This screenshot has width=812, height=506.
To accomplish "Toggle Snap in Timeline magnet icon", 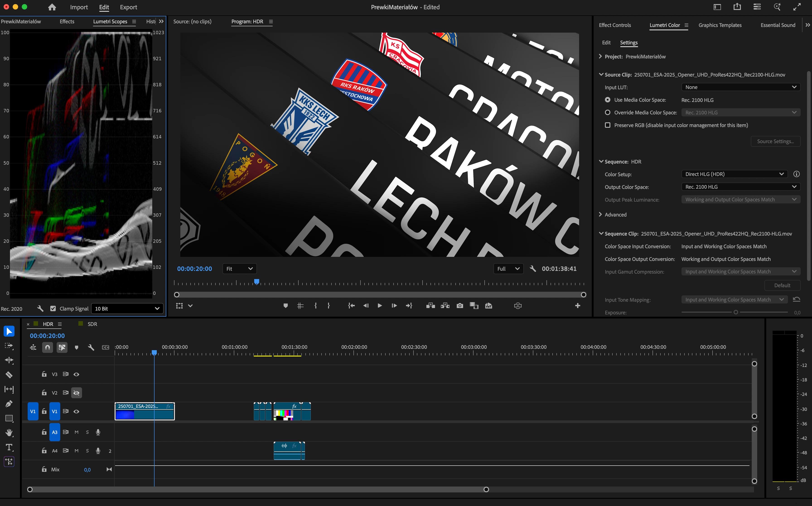I will 48,347.
